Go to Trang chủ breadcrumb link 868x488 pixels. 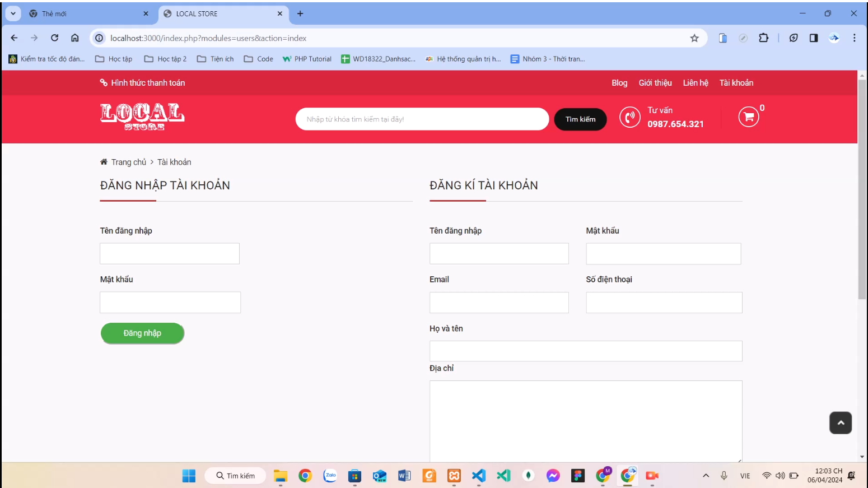pos(129,162)
